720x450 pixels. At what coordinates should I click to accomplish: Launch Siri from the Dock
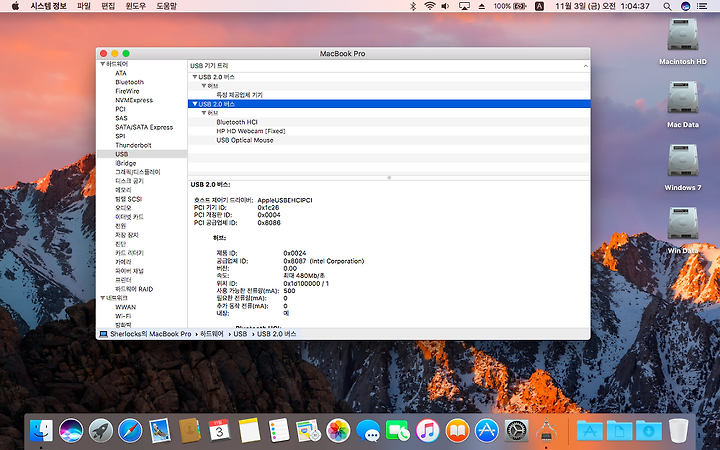[x=71, y=431]
